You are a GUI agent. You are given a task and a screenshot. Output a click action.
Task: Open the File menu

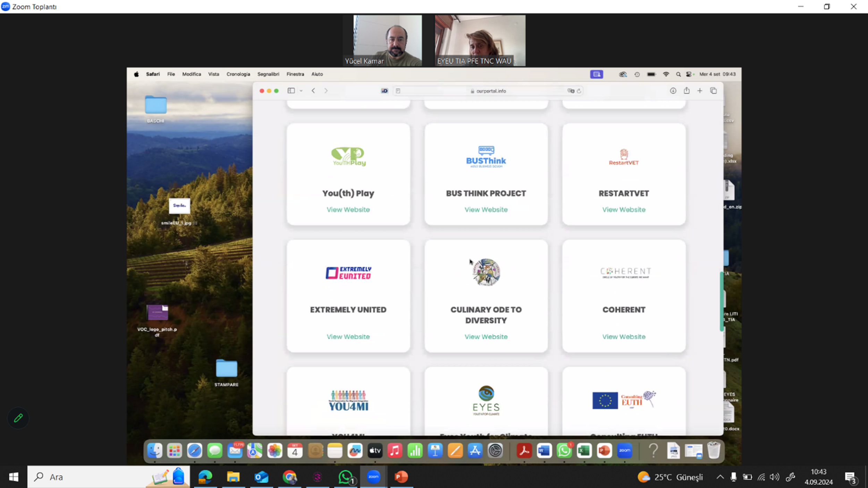[171, 74]
